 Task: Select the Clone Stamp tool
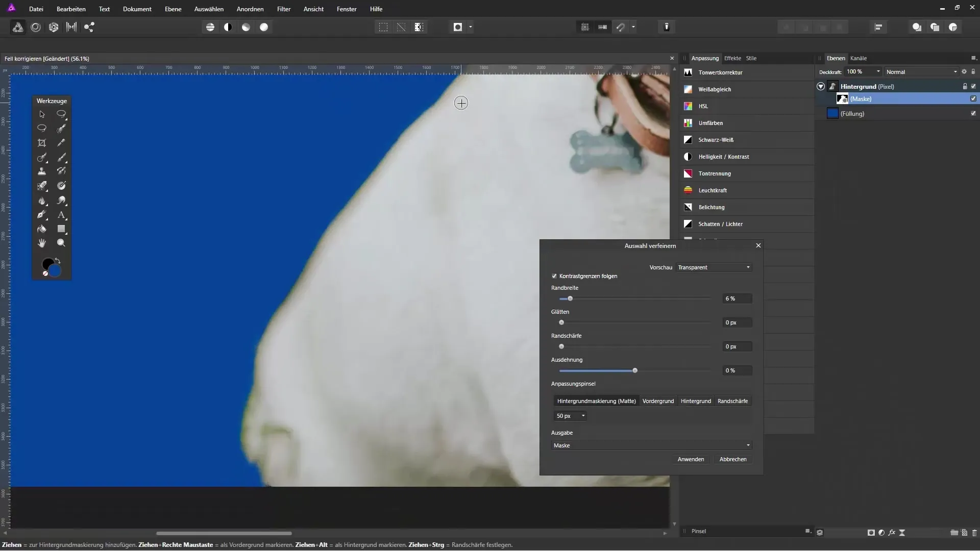point(42,171)
